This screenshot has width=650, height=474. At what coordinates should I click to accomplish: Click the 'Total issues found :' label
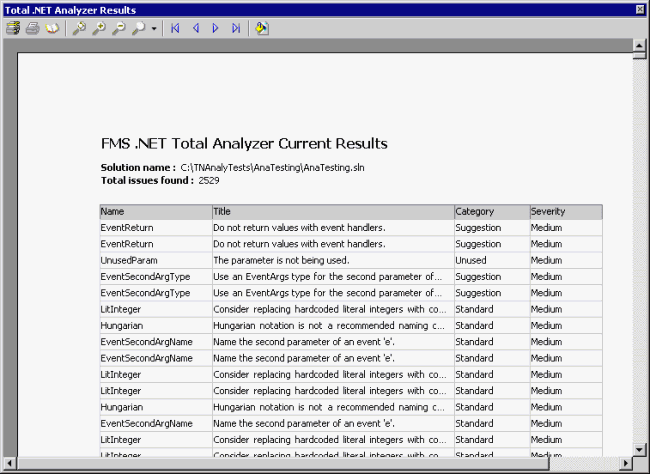147,180
